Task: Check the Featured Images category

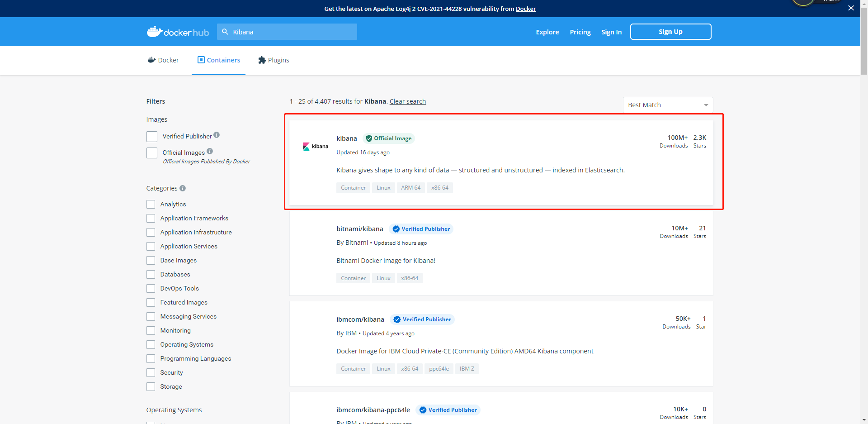Action: click(151, 303)
